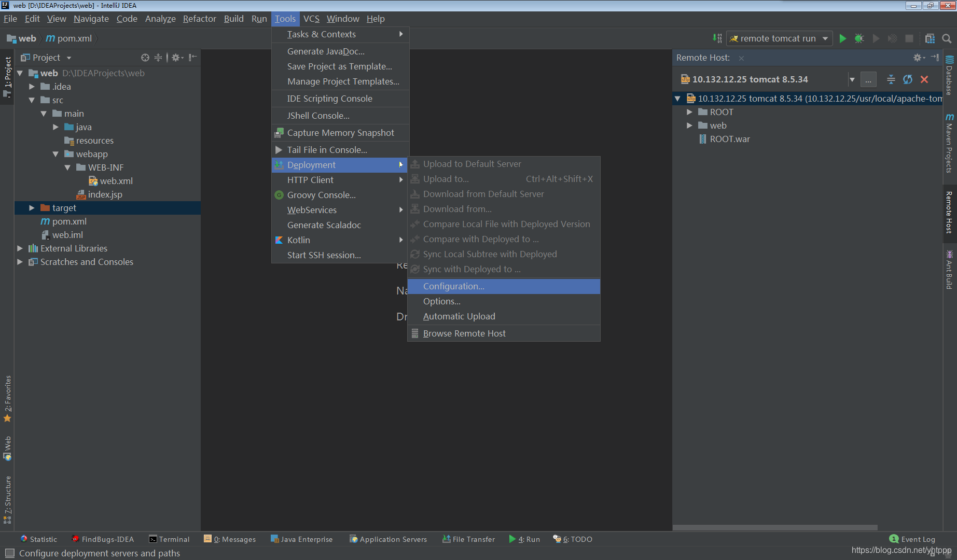Expand the .idea folder
This screenshot has width=957, height=560.
tap(32, 87)
